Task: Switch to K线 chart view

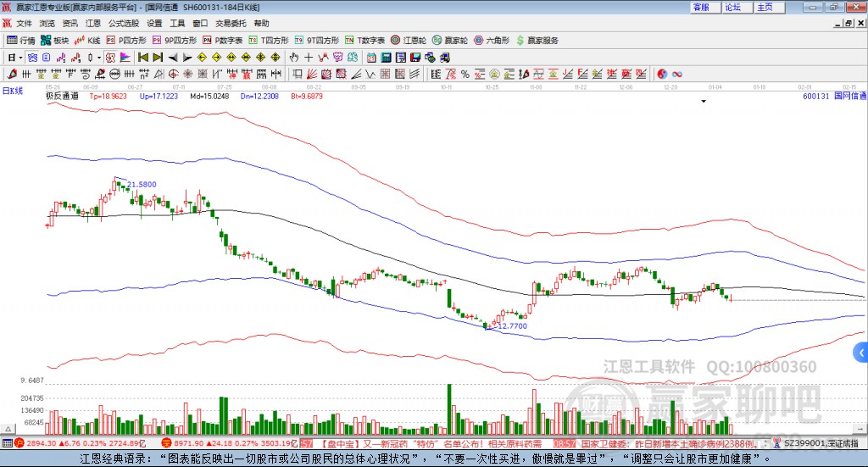Action: [87, 41]
